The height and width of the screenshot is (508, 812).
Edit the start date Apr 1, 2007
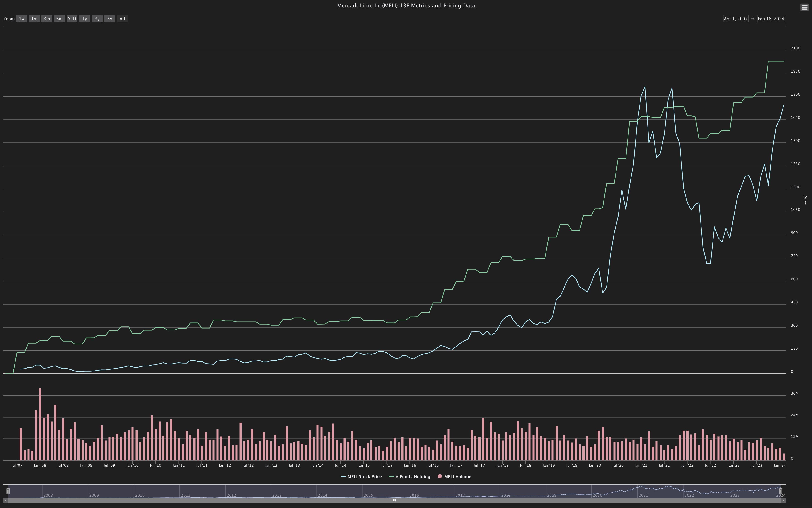[x=735, y=19]
